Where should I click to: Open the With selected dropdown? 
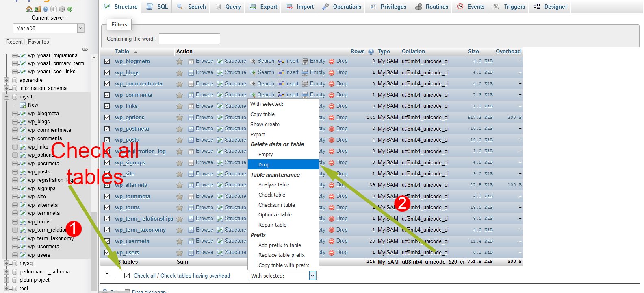[282, 276]
